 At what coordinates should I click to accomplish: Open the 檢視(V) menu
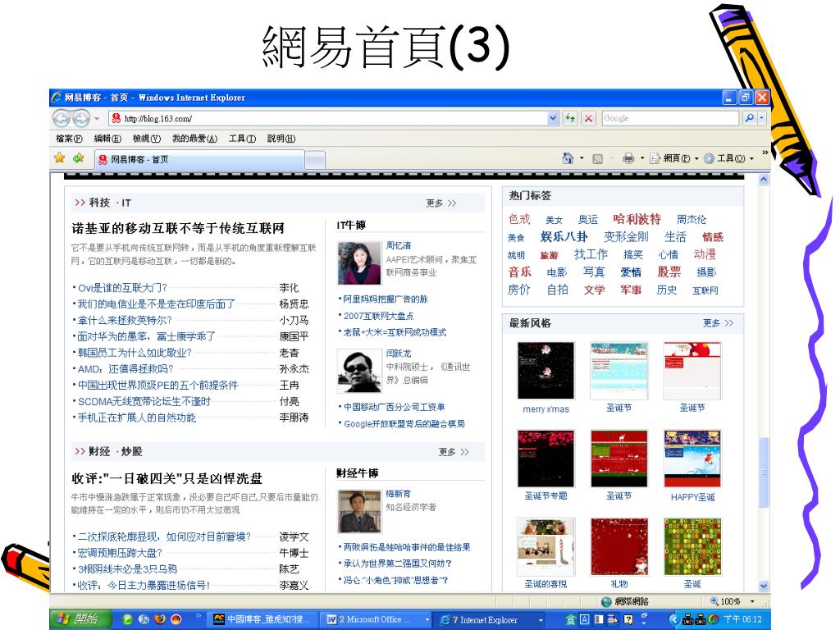147,138
